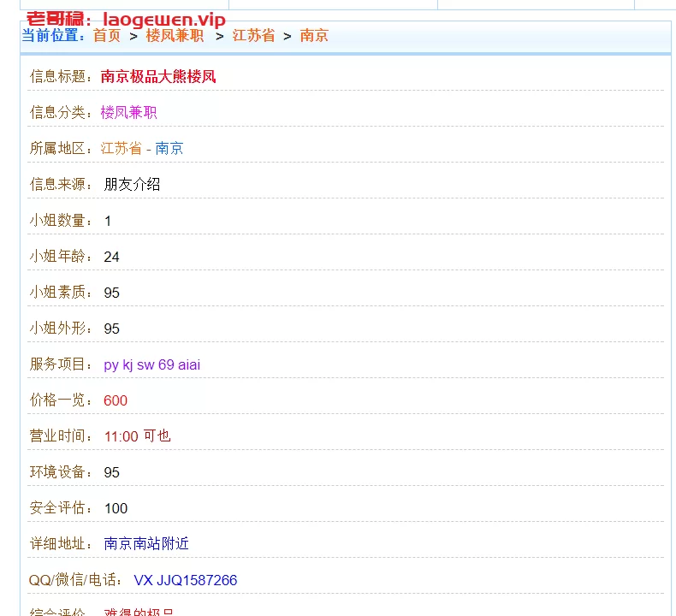
Task: Click the 11:00 time in 营业时间
Action: (121, 436)
